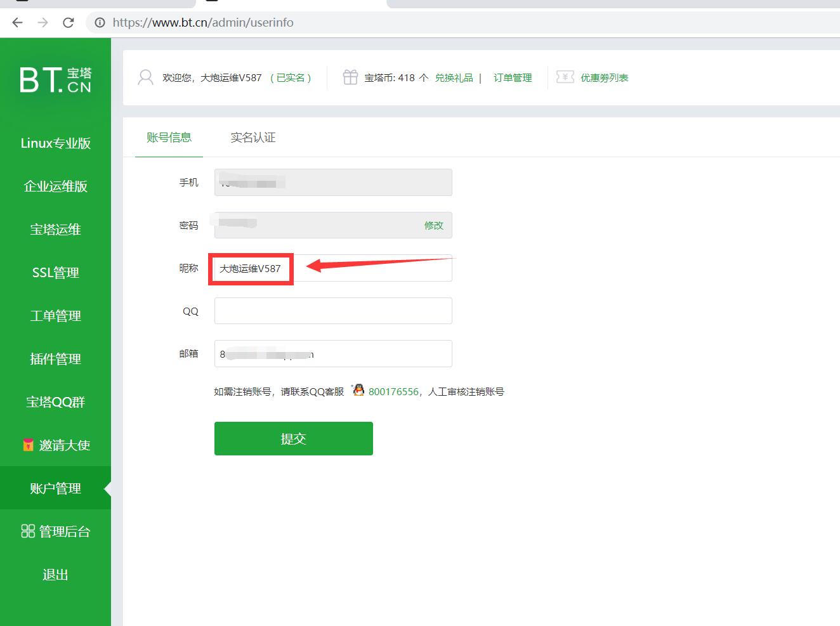Screen dimensions: 840x626
Task: Click the user avatar icon
Action: point(145,77)
